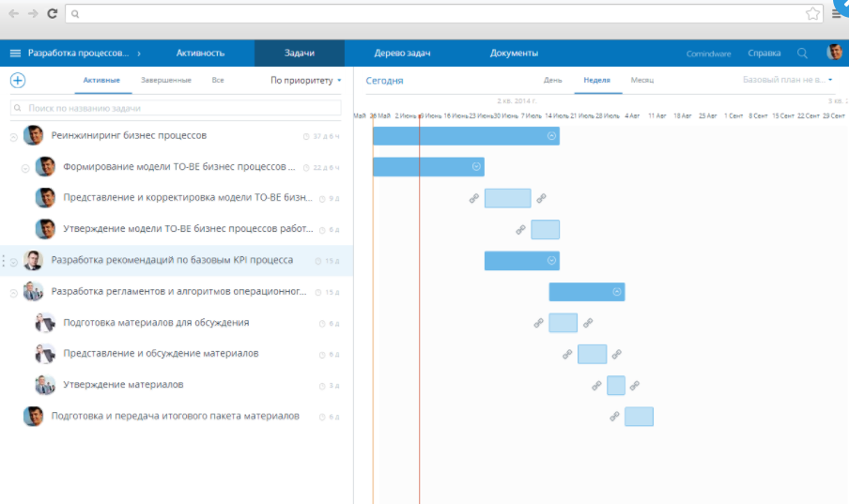Select Утверждение модели TO-BE Gantt bar

(x=546, y=230)
